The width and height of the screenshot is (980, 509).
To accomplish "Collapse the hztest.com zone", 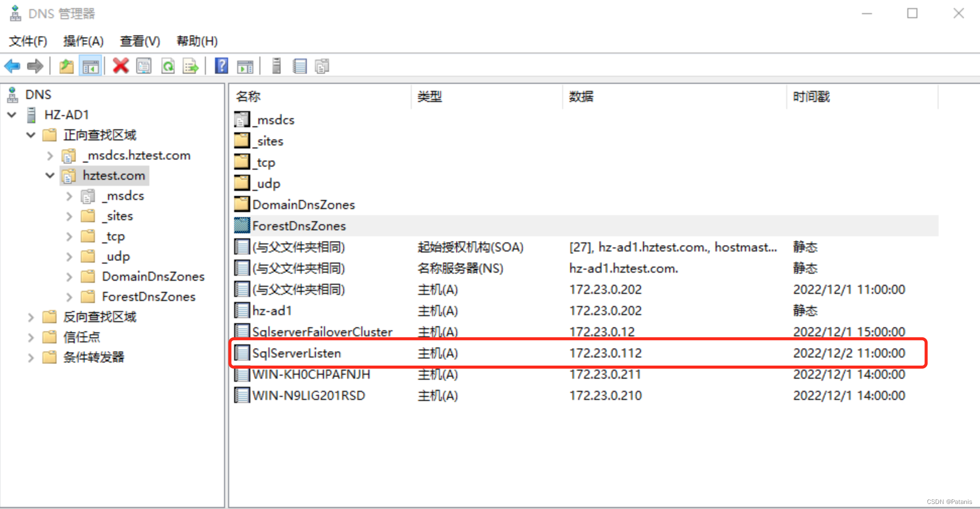I will tap(49, 175).
